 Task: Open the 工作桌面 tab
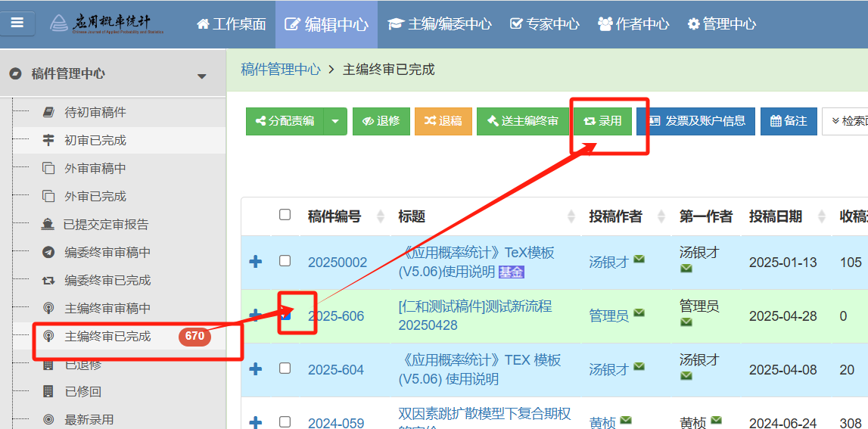coord(232,23)
